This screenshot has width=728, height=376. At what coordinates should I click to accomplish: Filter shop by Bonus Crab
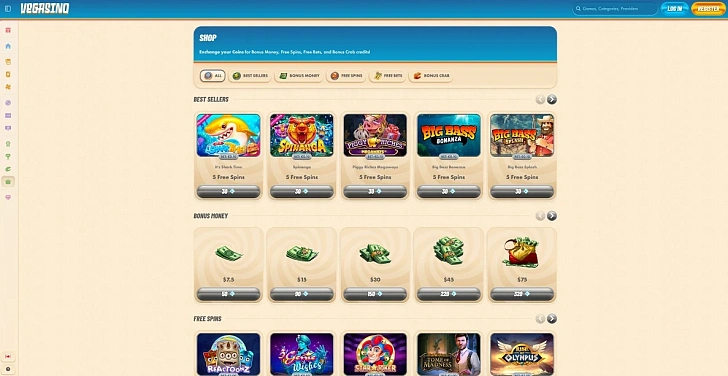coord(431,76)
